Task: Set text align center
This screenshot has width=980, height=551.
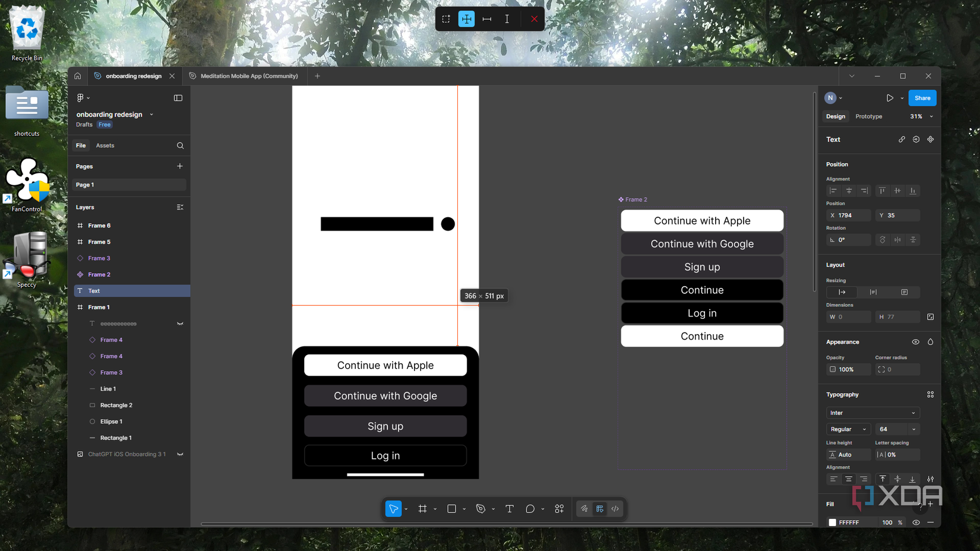Action: (x=849, y=479)
